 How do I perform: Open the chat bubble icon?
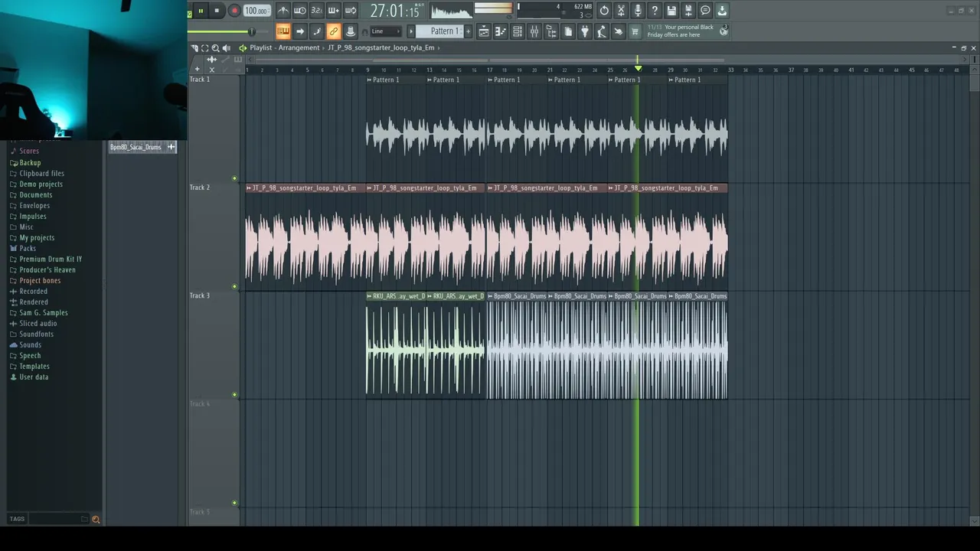(x=705, y=11)
